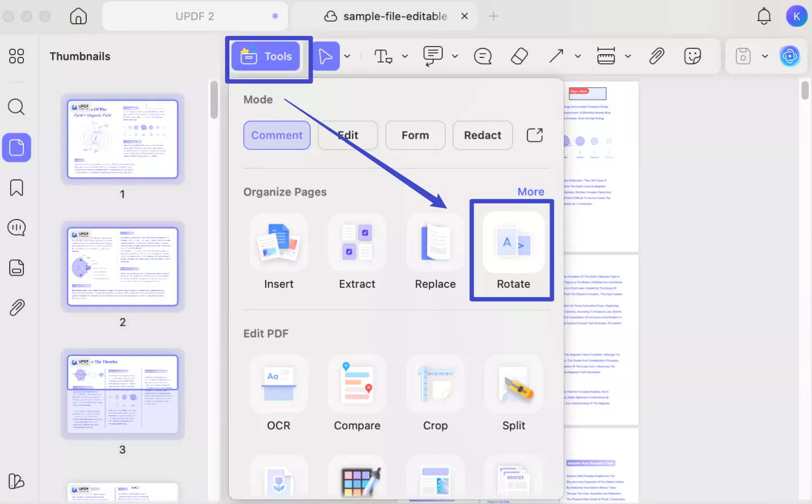Choose Insert under Organize Pages
The width and height of the screenshot is (812, 504).
coord(279,253)
